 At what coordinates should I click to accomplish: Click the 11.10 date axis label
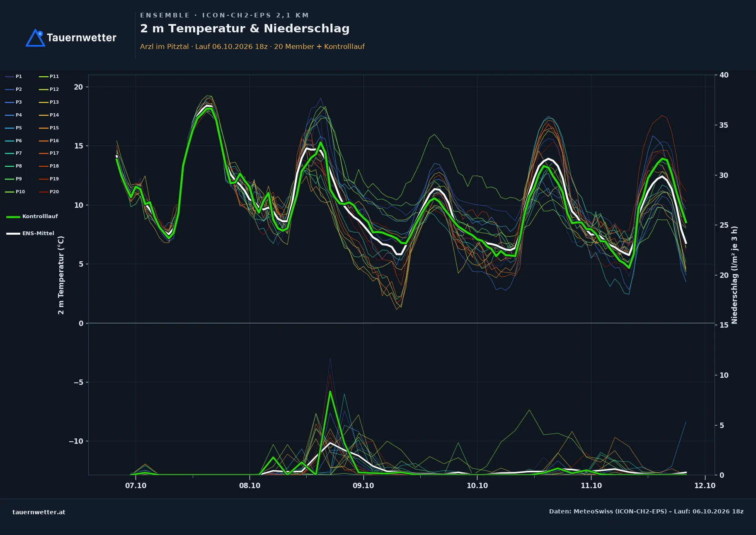pos(591,486)
